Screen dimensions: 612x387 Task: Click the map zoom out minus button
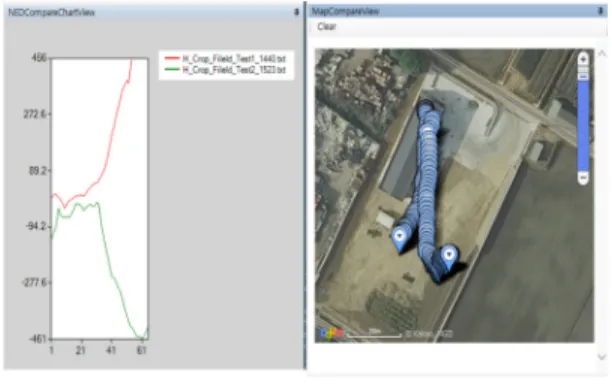click(583, 178)
